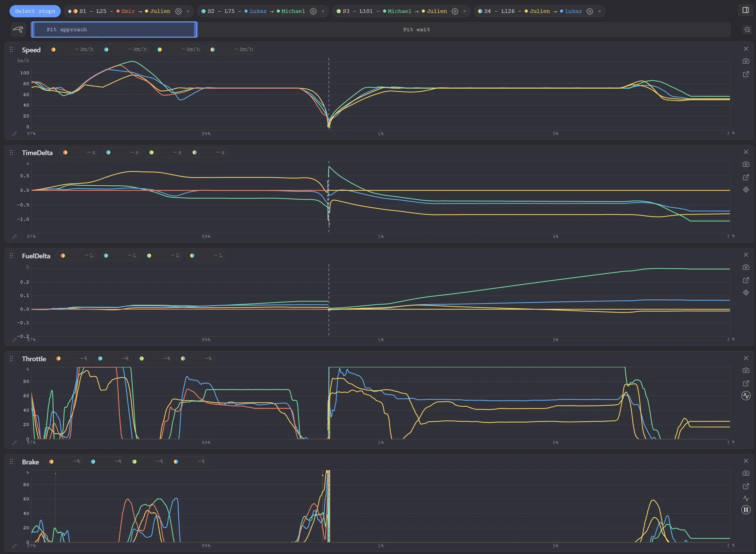Select the Pit exit segment
The image size is (756, 554).
click(416, 30)
